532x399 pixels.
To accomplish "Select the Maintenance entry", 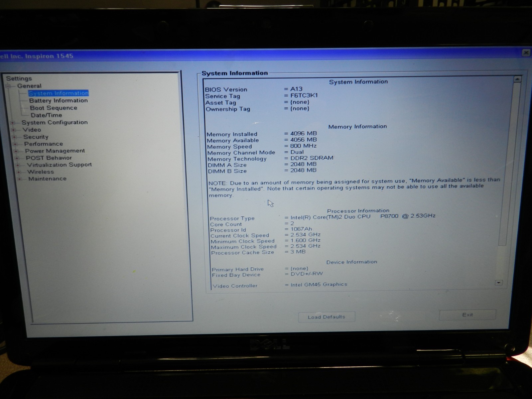I will click(x=47, y=179).
